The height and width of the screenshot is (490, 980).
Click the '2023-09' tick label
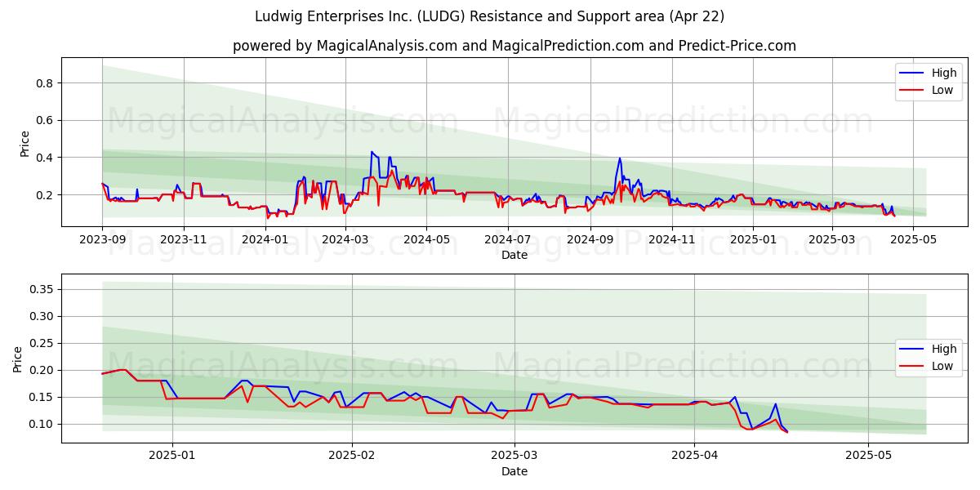click(102, 239)
